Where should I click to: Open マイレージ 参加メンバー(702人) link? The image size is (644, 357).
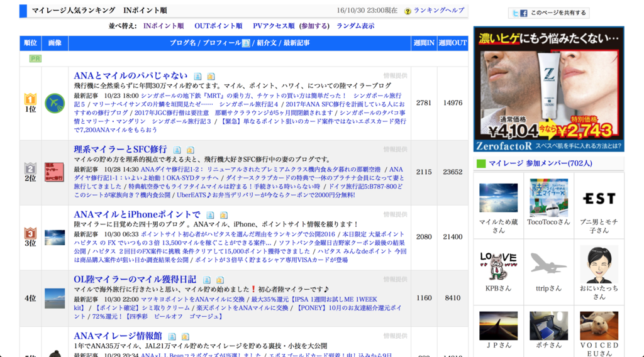(x=540, y=163)
